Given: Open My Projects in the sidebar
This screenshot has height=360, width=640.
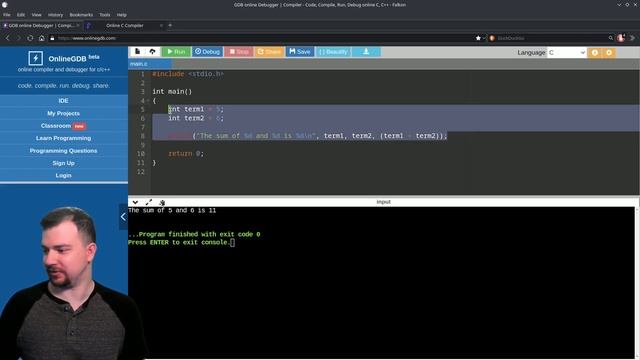Looking at the screenshot, I should point(63,113).
